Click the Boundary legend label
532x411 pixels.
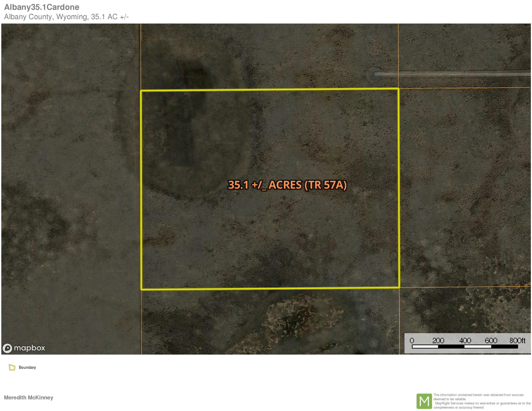coord(27,367)
